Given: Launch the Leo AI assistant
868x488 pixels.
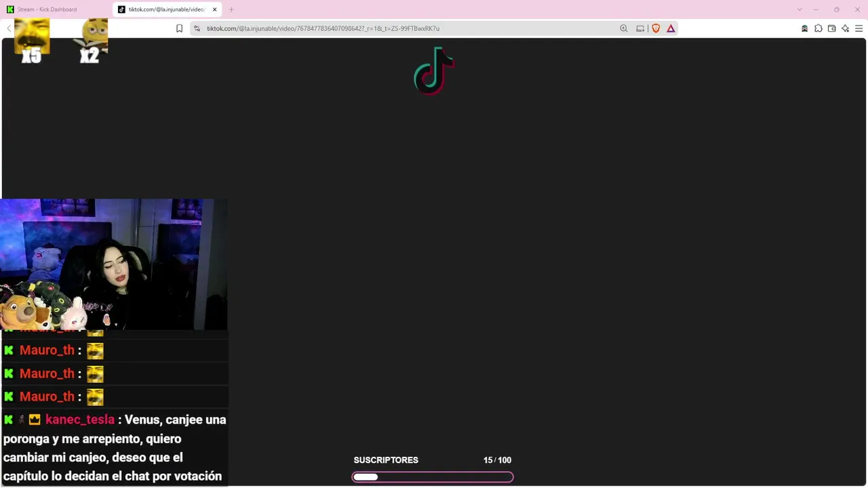Looking at the screenshot, I should click(x=846, y=28).
